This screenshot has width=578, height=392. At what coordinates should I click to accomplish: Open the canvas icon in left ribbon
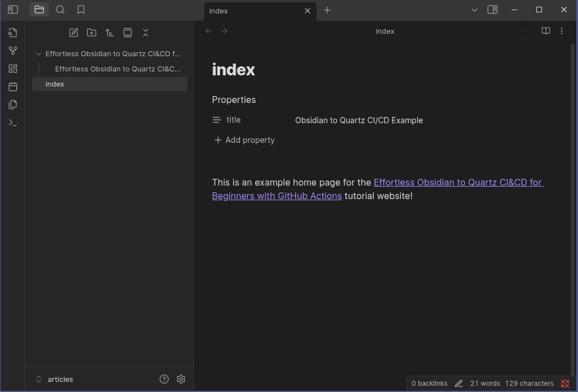pos(13,69)
